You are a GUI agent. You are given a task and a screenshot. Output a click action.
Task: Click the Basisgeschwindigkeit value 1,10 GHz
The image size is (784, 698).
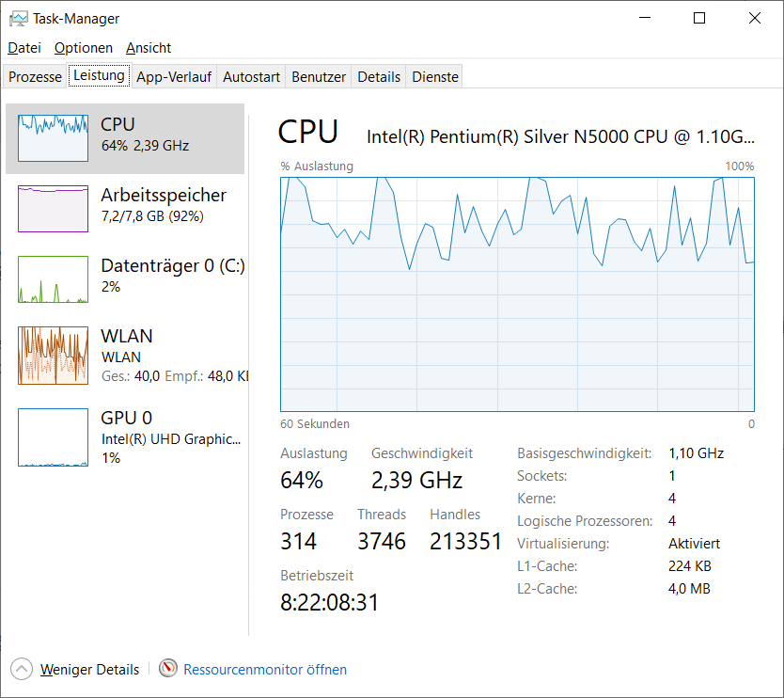coord(696,453)
